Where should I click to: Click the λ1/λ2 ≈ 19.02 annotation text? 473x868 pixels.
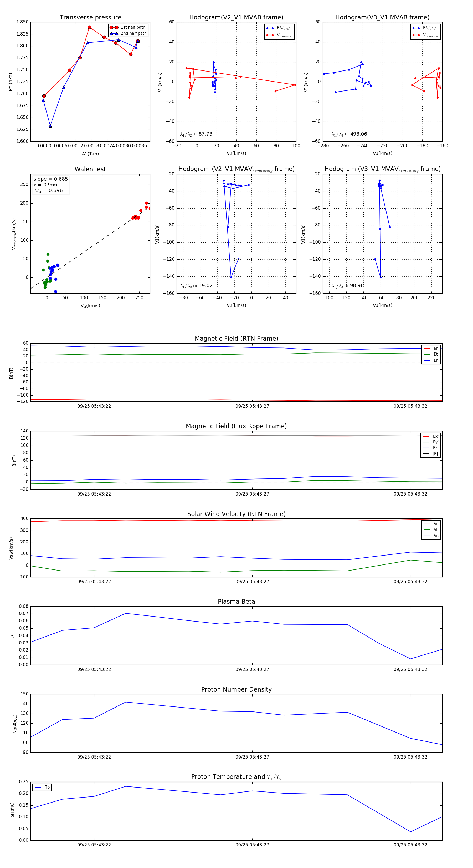(196, 286)
